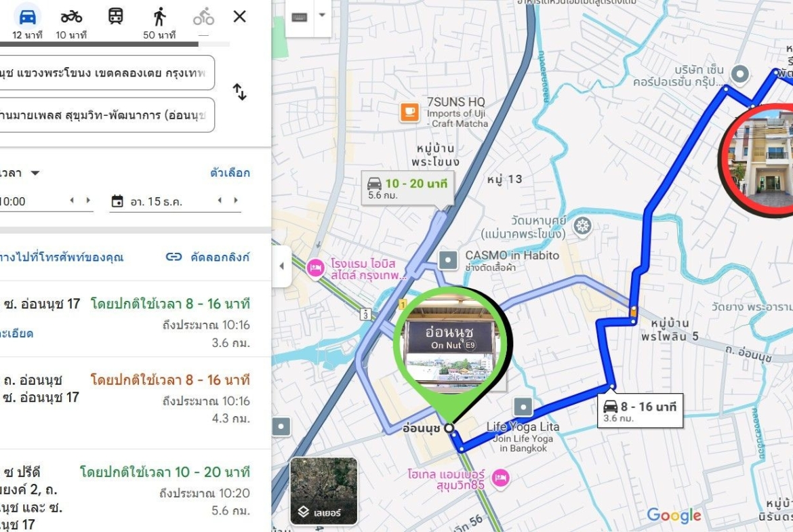Image resolution: width=793 pixels, height=532 pixels.
Task: Open the เลเยอร์ satellite layers thumbnail
Action: click(x=324, y=491)
